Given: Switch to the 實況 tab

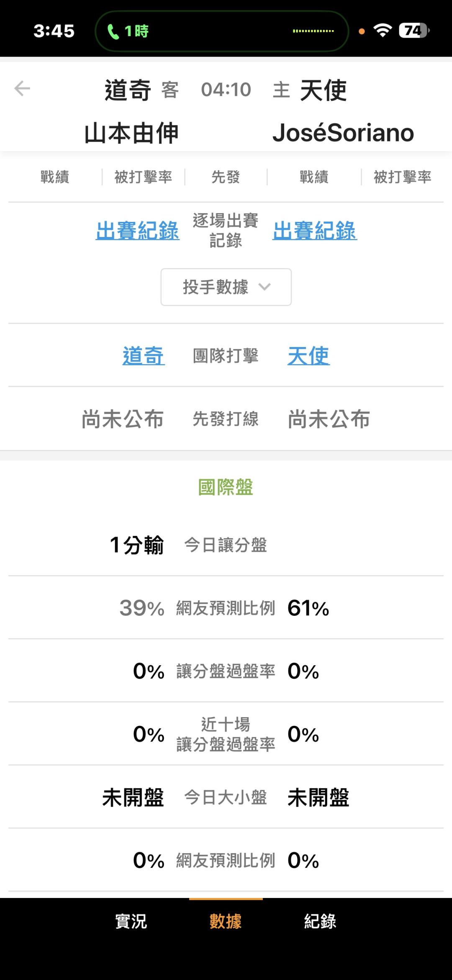Looking at the screenshot, I should (131, 921).
